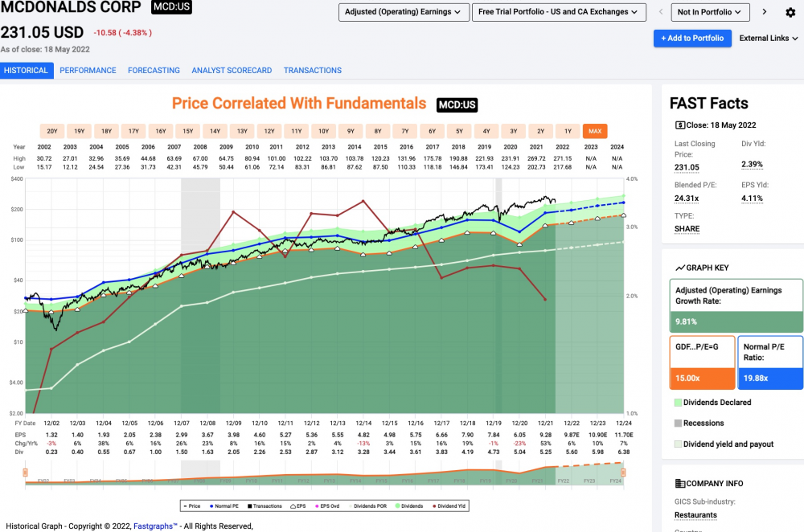Screen dimensions: 804x532
Task: Click the MCD:US ticker badge by company name
Action: (172, 7)
